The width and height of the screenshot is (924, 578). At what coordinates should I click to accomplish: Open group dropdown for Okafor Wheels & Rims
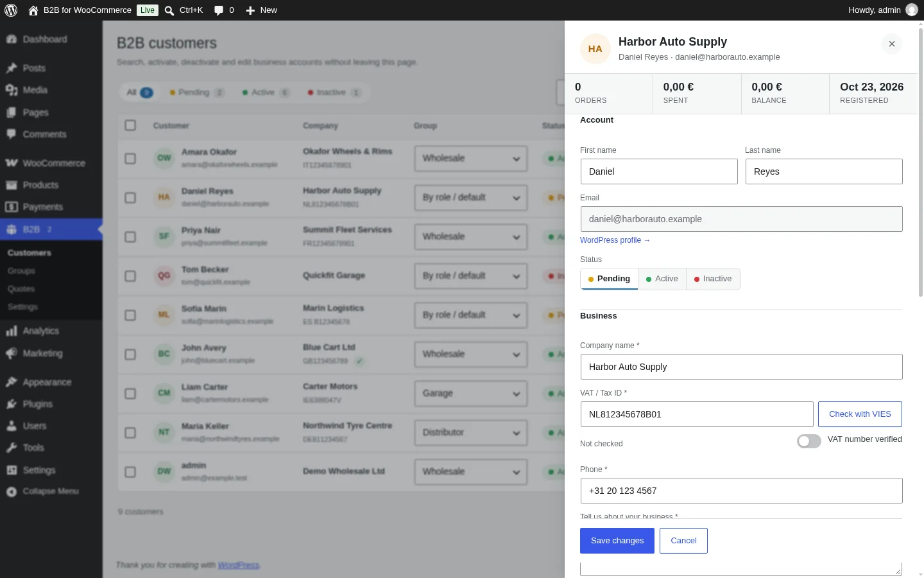(x=471, y=159)
